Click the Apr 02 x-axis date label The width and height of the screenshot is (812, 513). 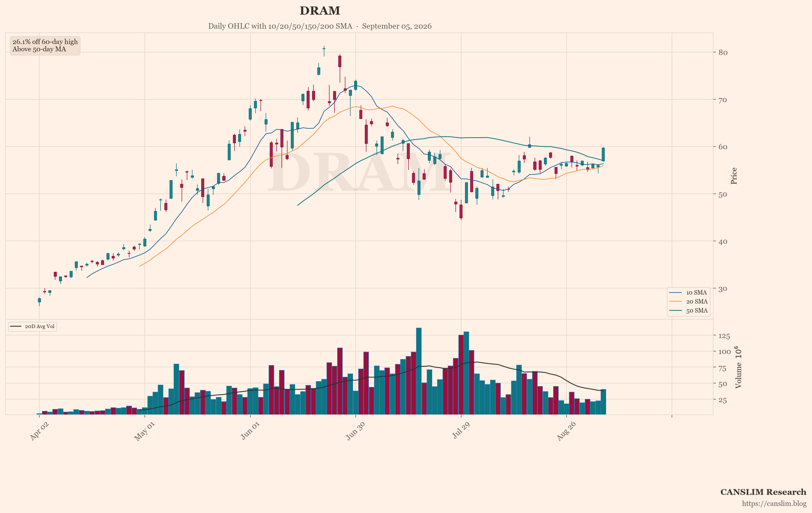(x=40, y=431)
